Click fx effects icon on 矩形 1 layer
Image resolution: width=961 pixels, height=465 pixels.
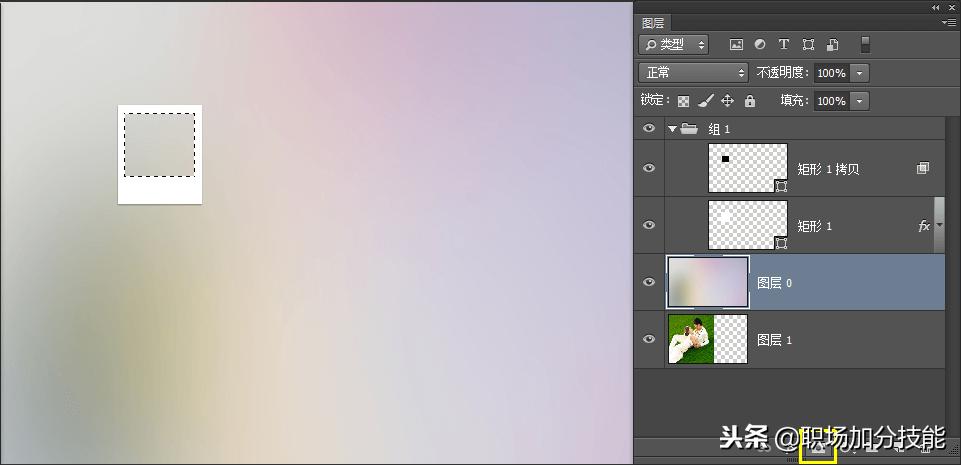tap(924, 226)
